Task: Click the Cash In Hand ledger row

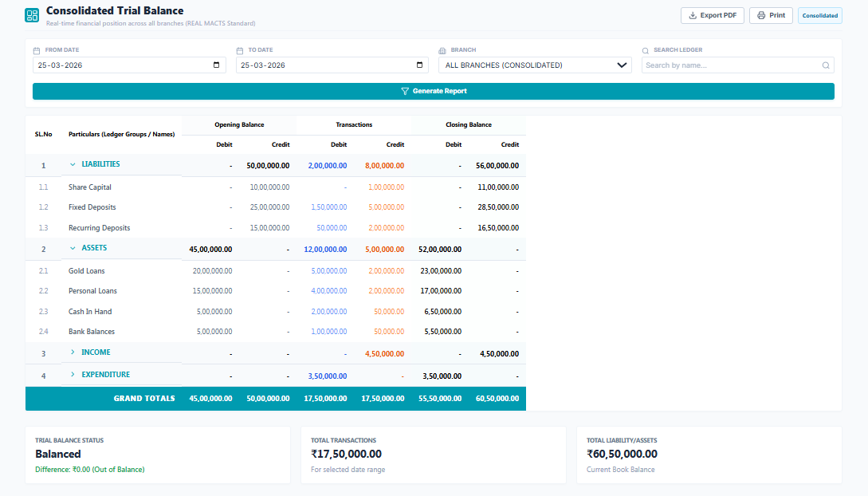Action: (90, 312)
